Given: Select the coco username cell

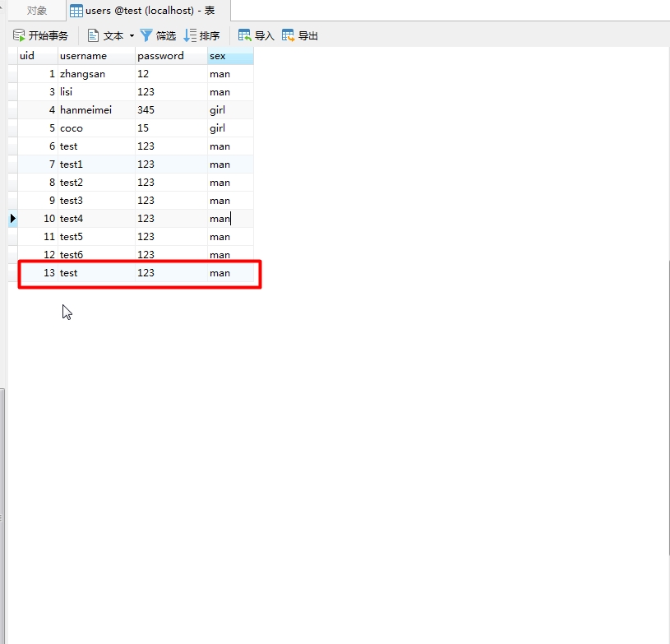Looking at the screenshot, I should pyautogui.click(x=96, y=128).
